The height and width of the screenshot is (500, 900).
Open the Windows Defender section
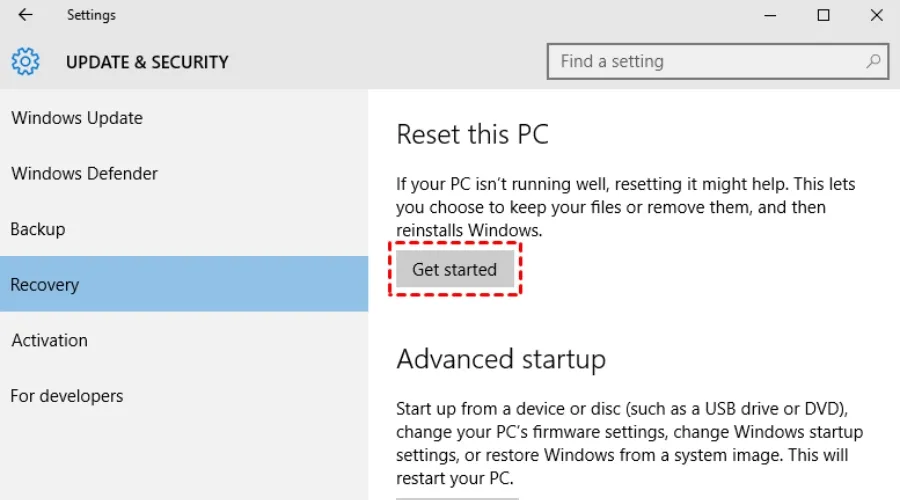(84, 173)
